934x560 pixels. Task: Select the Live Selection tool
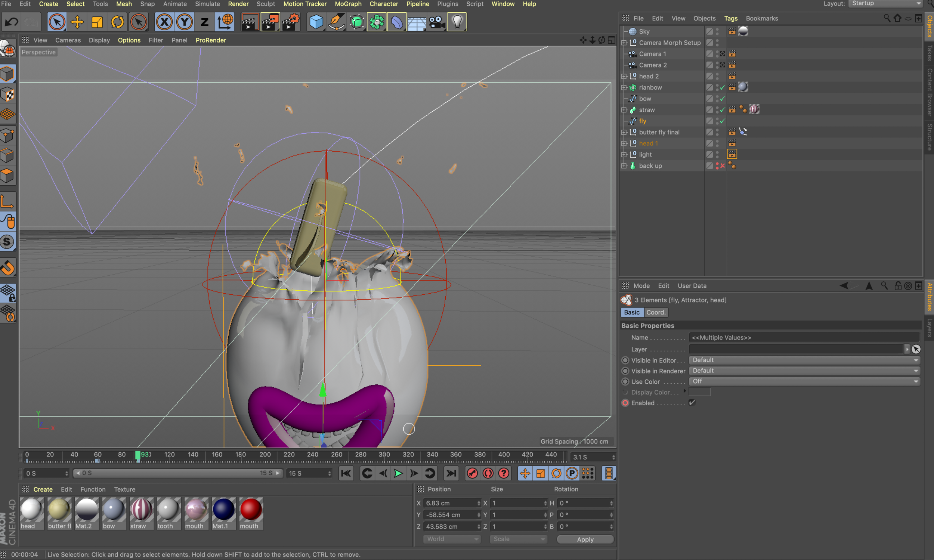[57, 22]
